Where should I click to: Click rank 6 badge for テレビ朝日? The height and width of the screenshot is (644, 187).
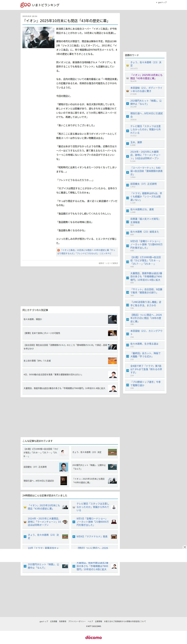tap(128, 131)
